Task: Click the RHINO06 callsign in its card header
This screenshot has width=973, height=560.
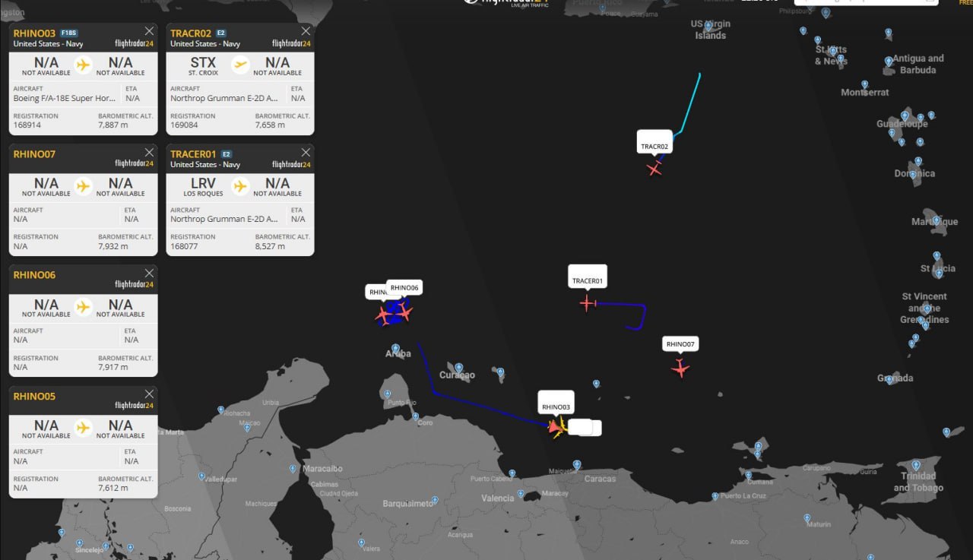Action: click(34, 275)
